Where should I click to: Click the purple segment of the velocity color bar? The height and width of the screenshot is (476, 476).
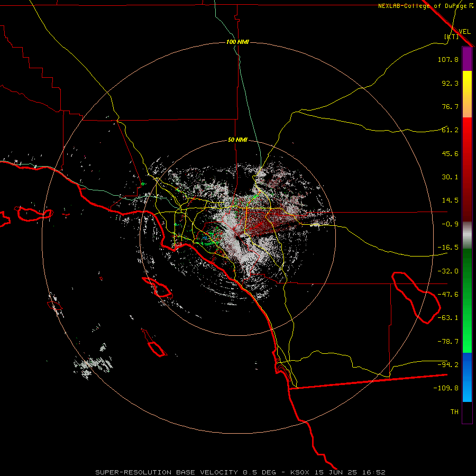click(467, 59)
